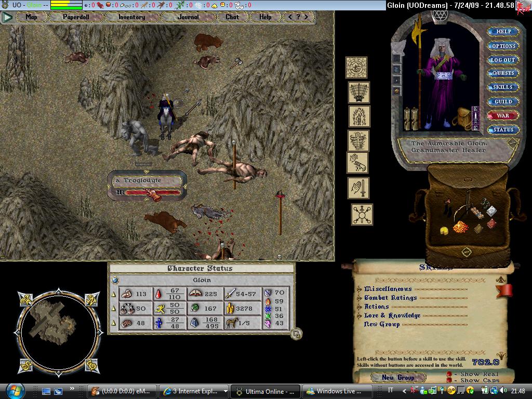Toggle the Show Caps skill option

pos(449,381)
